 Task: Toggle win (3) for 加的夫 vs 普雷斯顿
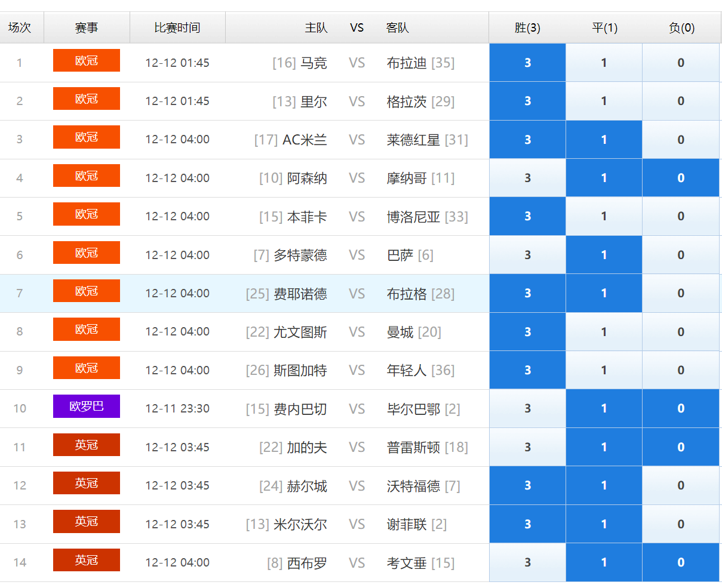click(527, 447)
